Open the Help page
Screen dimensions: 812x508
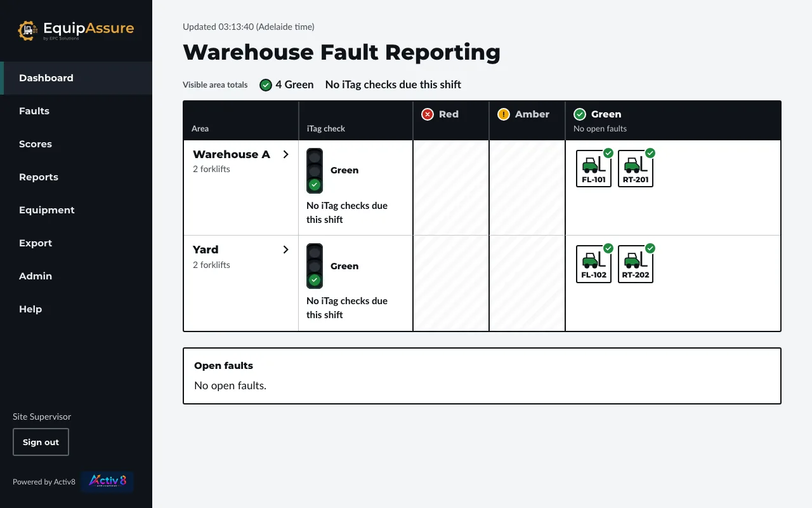[76, 309]
